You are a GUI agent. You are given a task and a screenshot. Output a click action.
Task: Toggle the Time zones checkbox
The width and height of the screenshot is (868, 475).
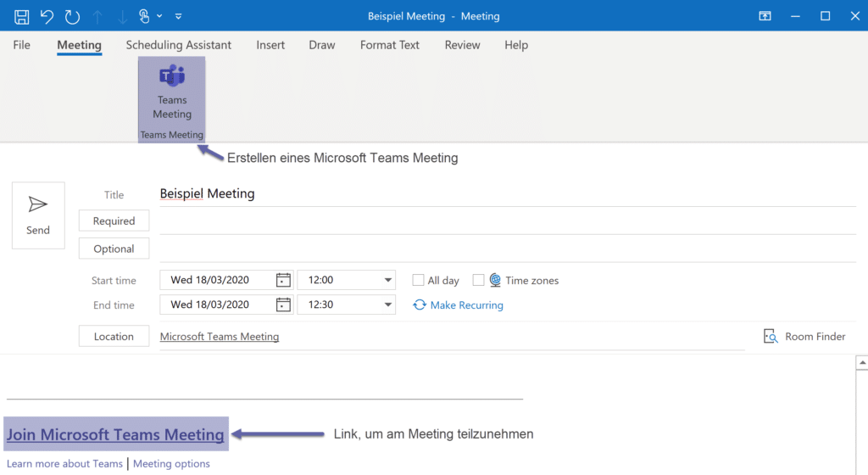[x=479, y=280]
